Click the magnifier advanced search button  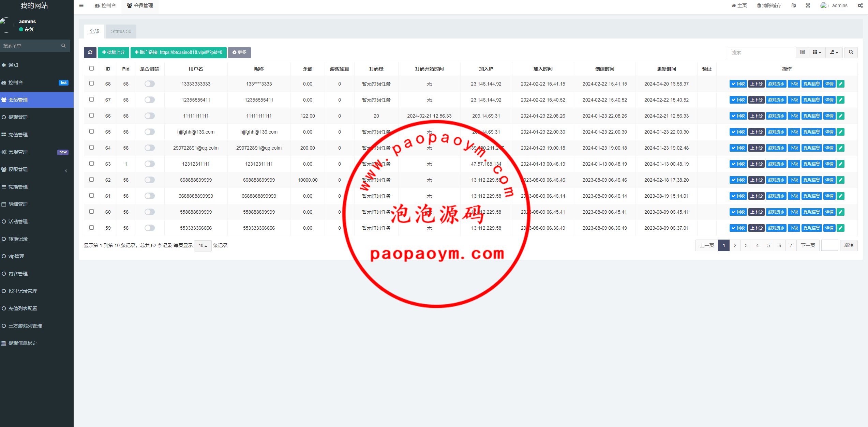851,52
